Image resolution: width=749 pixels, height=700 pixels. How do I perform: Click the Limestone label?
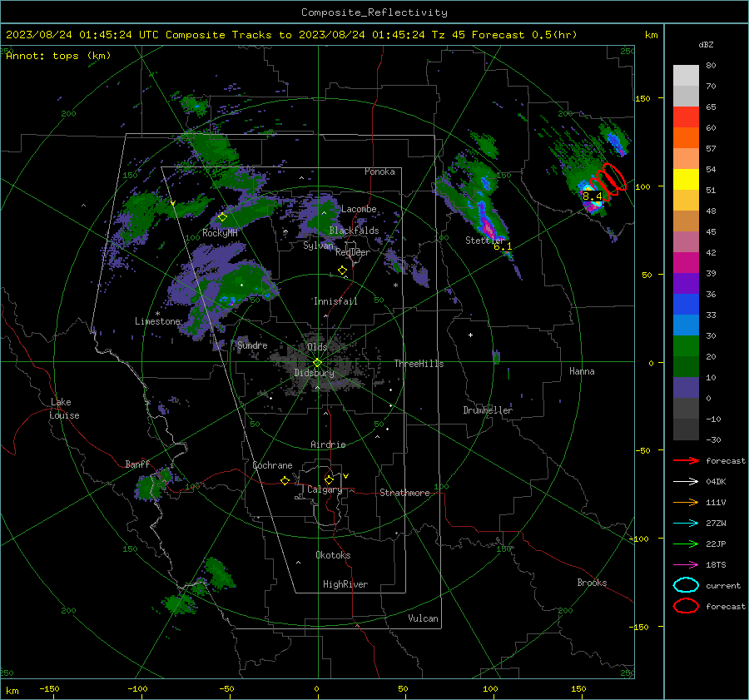pos(157,321)
